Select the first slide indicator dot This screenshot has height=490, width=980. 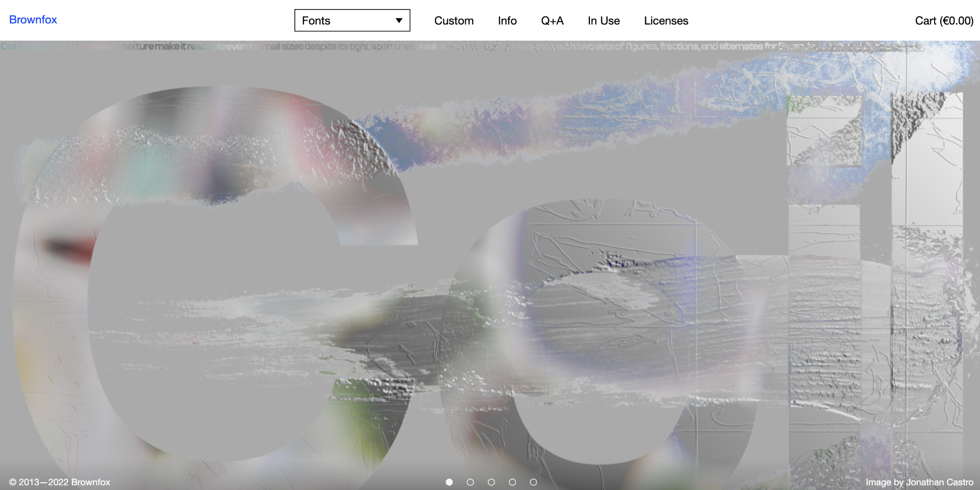click(449, 482)
